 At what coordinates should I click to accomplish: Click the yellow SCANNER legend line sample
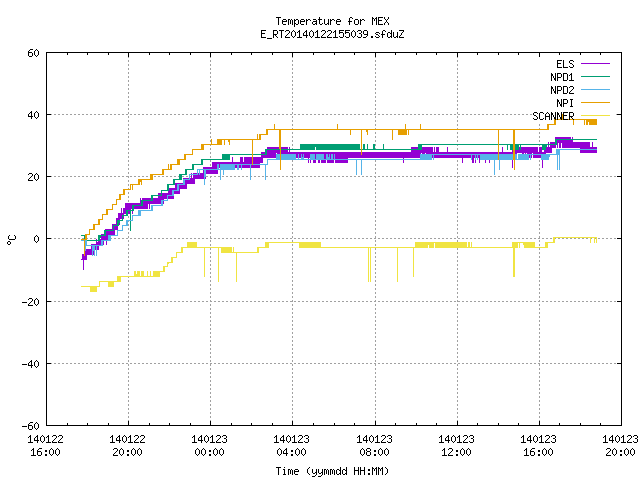[595, 116]
